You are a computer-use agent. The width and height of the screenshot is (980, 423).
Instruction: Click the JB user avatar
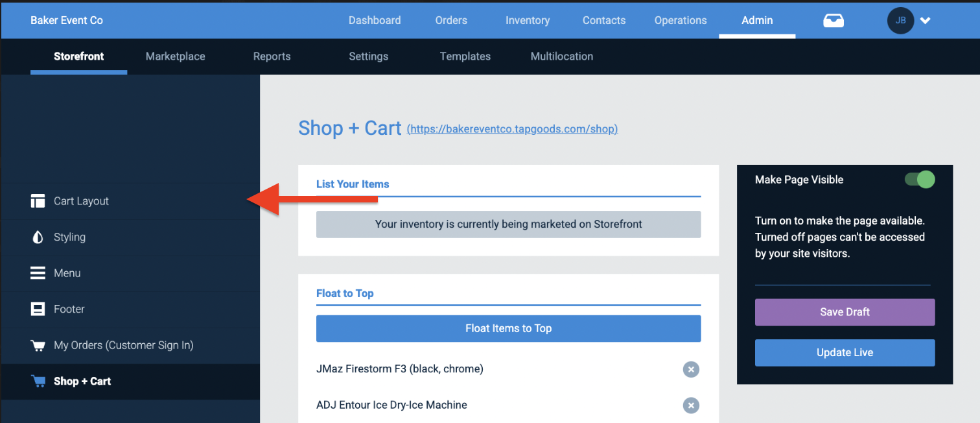tap(900, 21)
